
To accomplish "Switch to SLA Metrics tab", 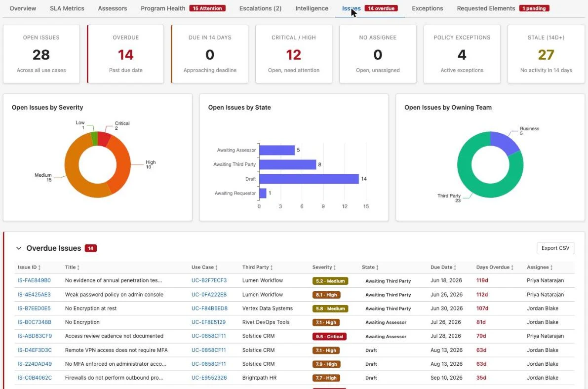I will point(67,8).
